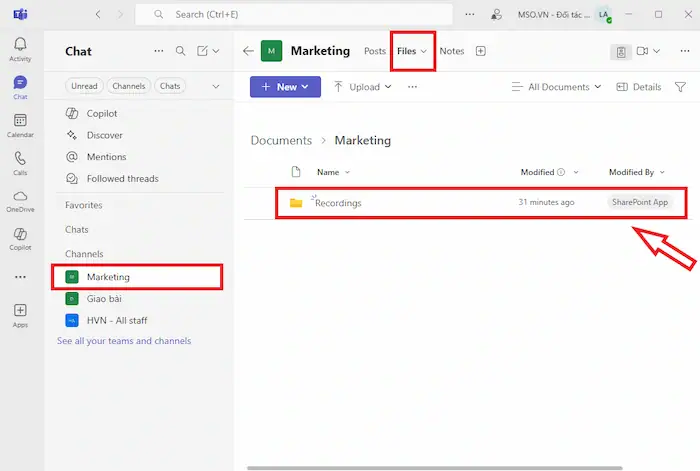This screenshot has width=700, height=471.
Task: Launch Copilot from the left rail
Action: click(20, 237)
